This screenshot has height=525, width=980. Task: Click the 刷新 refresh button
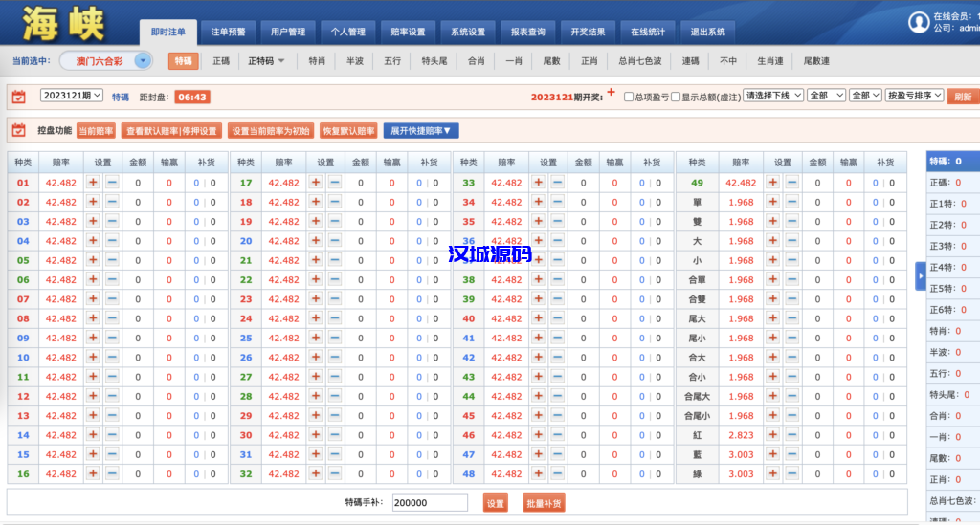(963, 97)
